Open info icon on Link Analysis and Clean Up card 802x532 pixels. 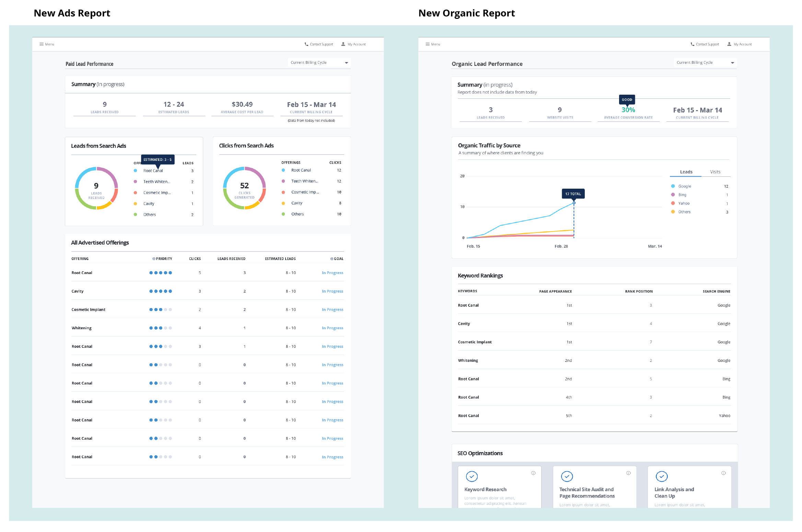click(x=723, y=473)
